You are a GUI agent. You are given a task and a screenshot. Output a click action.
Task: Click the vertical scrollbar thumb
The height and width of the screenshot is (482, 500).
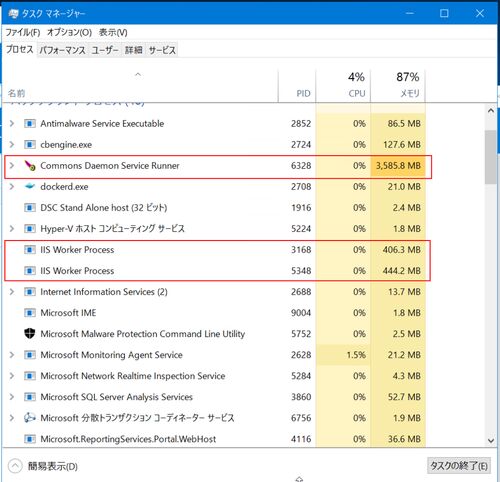click(491, 157)
